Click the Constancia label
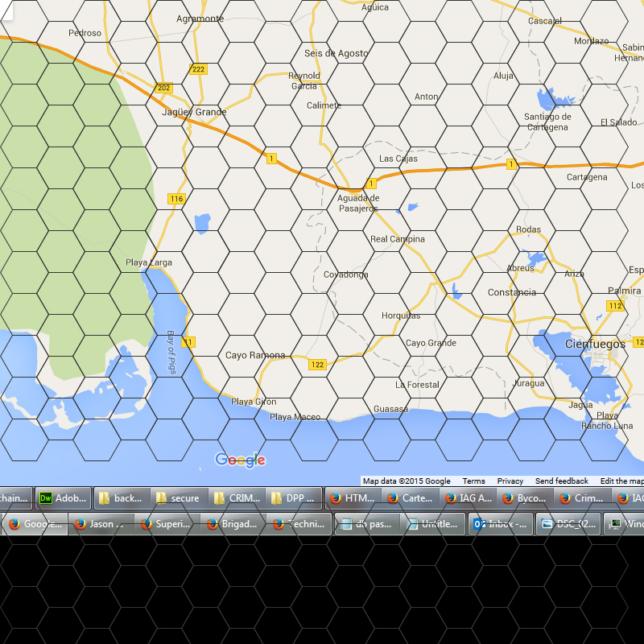This screenshot has width=644, height=644. tap(512, 292)
